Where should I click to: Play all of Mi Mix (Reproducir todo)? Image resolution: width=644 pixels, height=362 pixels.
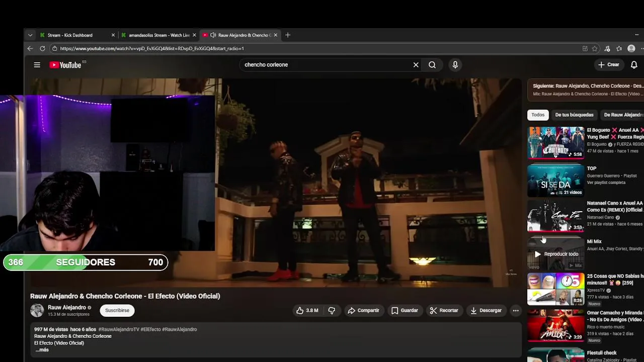pyautogui.click(x=556, y=254)
